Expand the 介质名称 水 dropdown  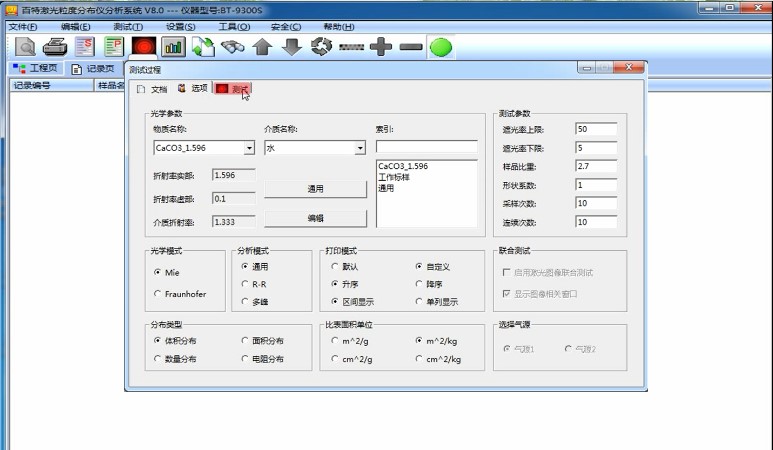tap(360, 148)
